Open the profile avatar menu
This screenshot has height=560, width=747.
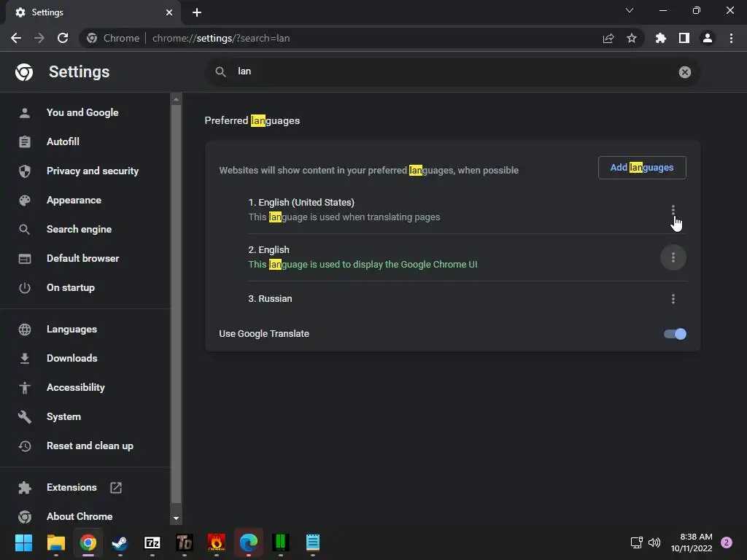[708, 38]
